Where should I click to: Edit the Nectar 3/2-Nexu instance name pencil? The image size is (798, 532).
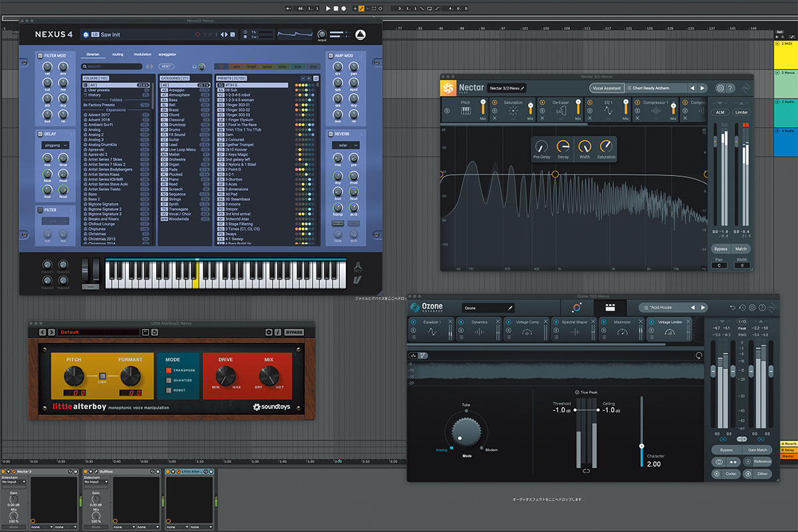pyautogui.click(x=523, y=88)
